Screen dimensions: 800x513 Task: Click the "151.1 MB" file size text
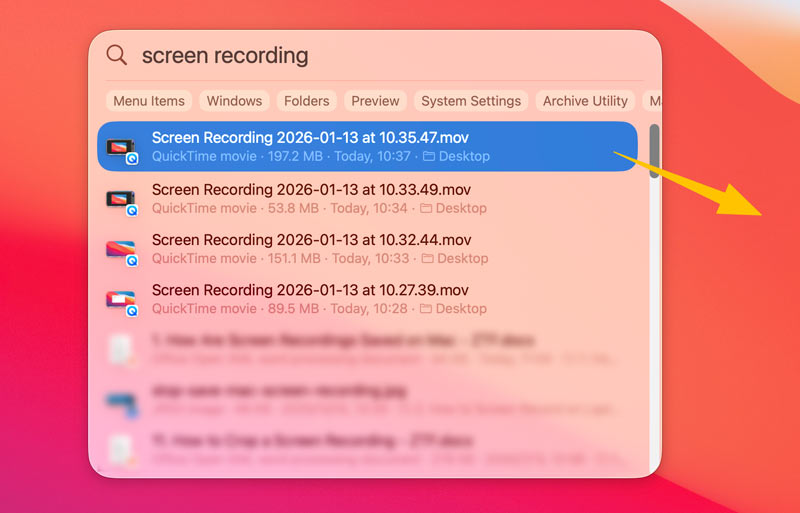coord(294,258)
